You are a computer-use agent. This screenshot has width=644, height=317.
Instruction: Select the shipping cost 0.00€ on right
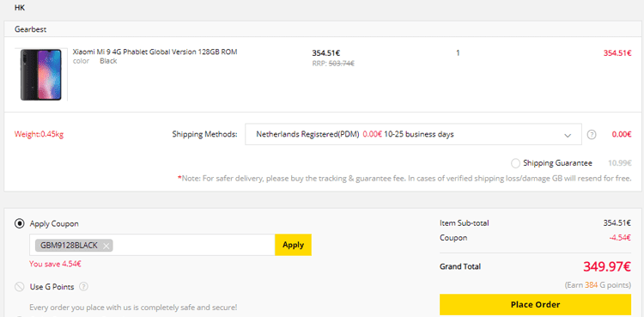[622, 135]
